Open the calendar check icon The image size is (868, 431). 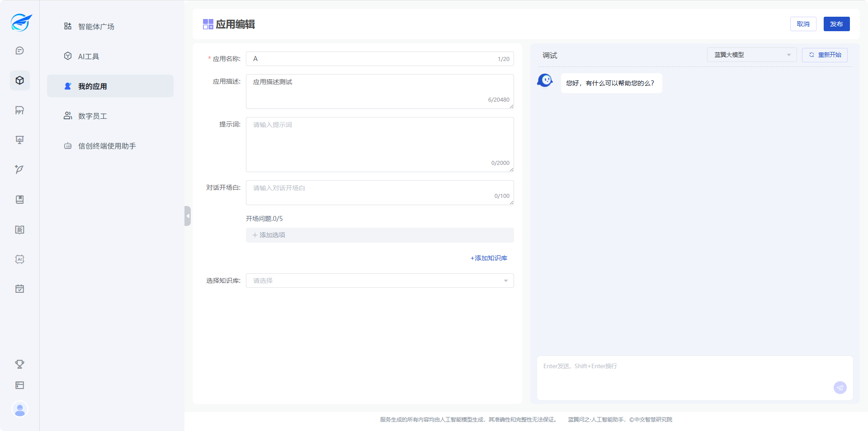[19, 289]
